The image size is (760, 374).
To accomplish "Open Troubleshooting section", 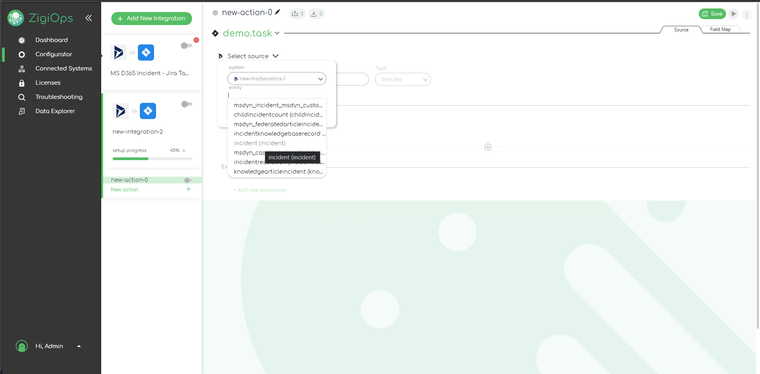I will (x=59, y=97).
